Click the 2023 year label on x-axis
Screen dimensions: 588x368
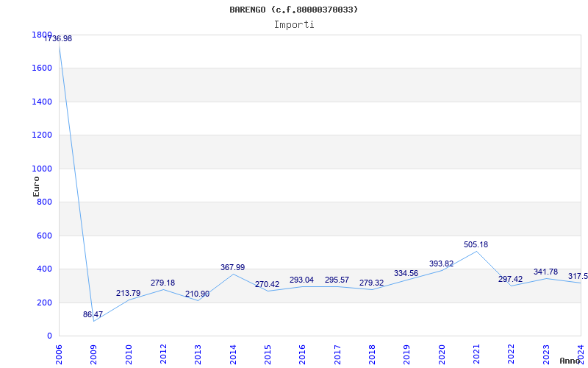(x=546, y=355)
